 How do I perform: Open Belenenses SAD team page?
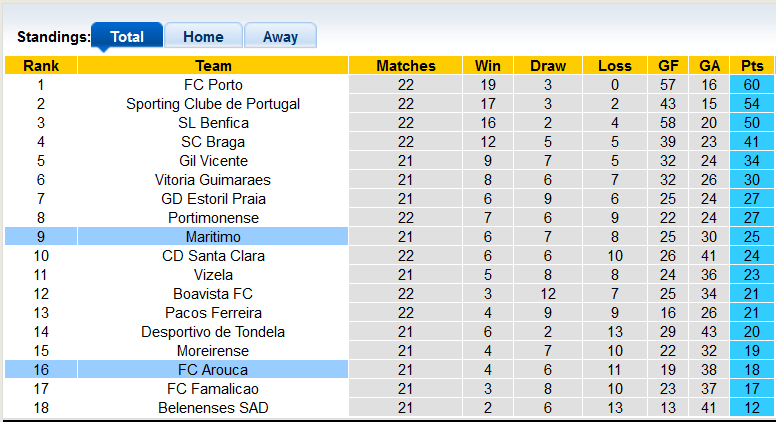213,408
